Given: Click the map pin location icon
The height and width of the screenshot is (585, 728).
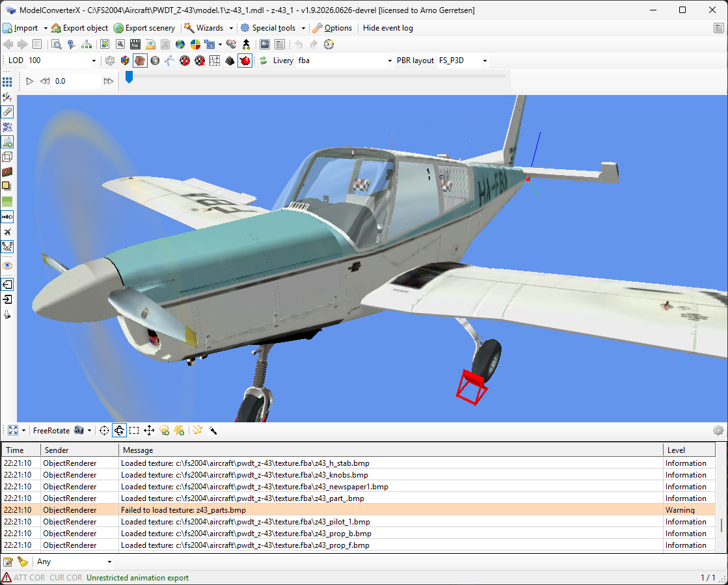Looking at the screenshot, I should 71,44.
